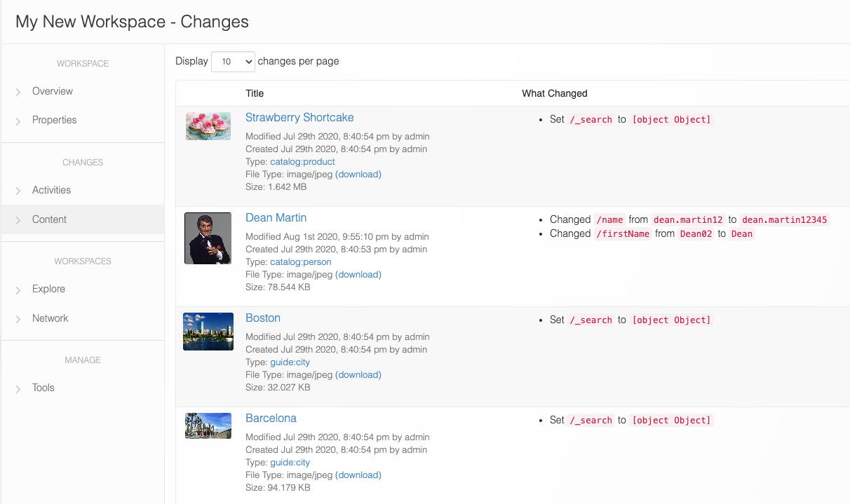850x504 pixels.
Task: Select the Activities sidebar item
Action: pyautogui.click(x=51, y=190)
